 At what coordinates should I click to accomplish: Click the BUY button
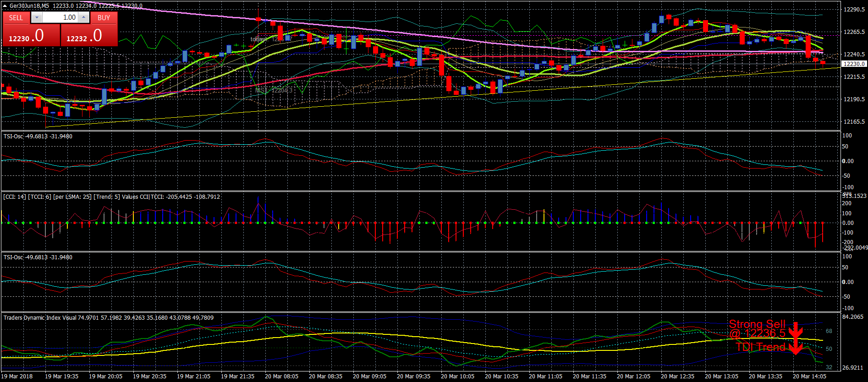[104, 17]
